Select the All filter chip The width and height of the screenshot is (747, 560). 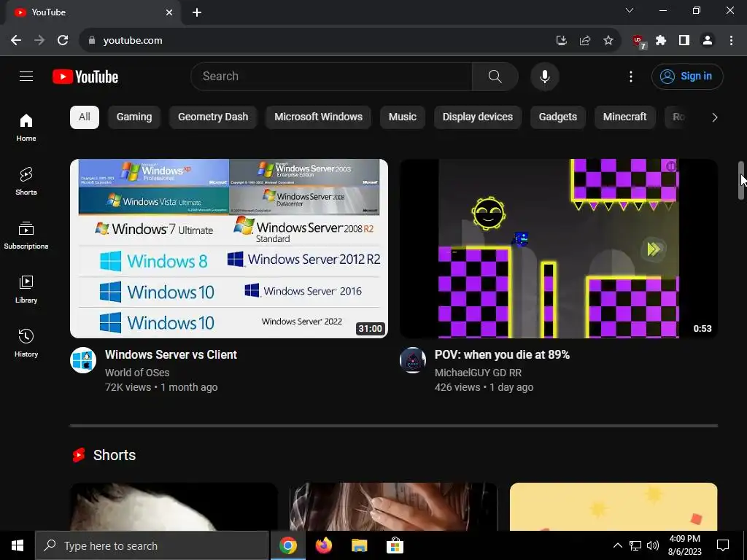pos(85,117)
